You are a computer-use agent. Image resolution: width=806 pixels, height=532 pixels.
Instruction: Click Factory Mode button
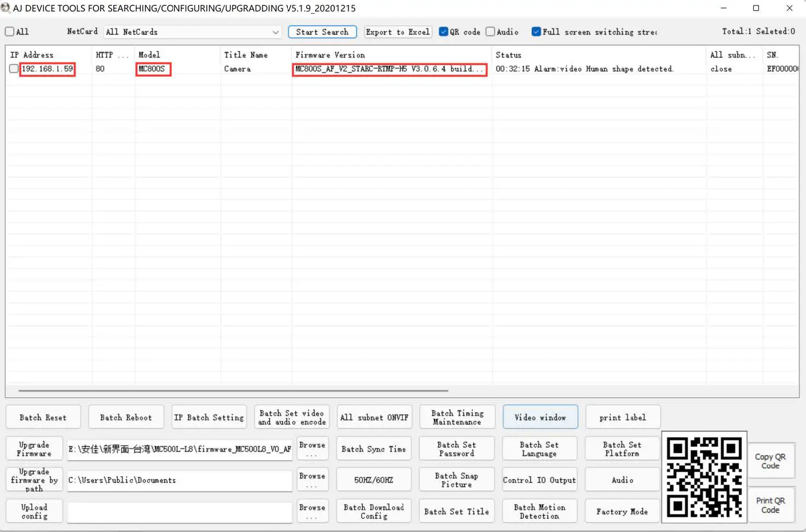[x=622, y=511]
